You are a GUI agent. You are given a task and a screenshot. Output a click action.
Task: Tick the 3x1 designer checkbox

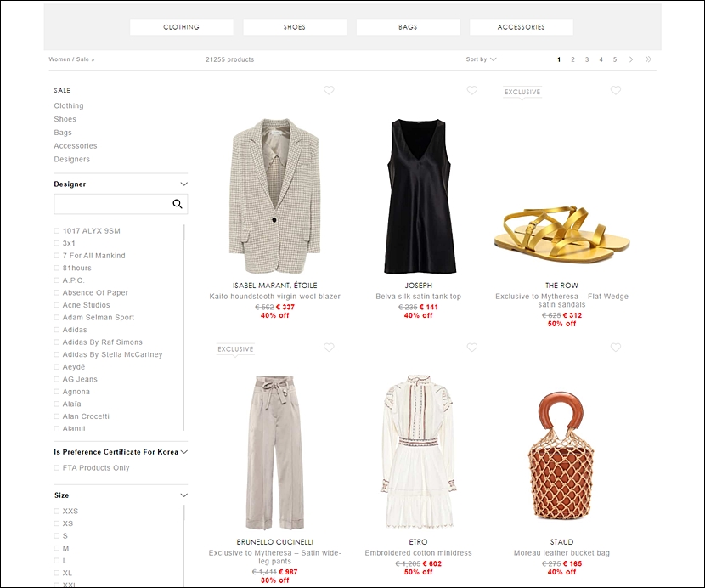click(x=57, y=243)
